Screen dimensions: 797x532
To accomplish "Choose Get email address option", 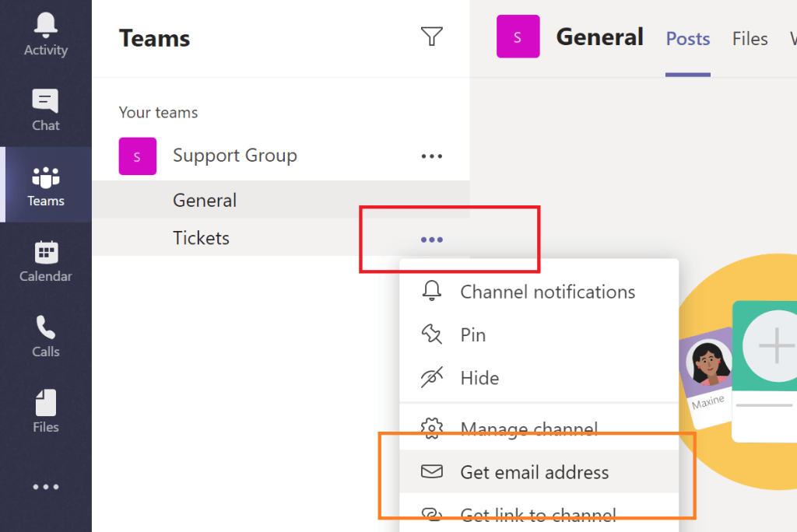I will pos(534,472).
